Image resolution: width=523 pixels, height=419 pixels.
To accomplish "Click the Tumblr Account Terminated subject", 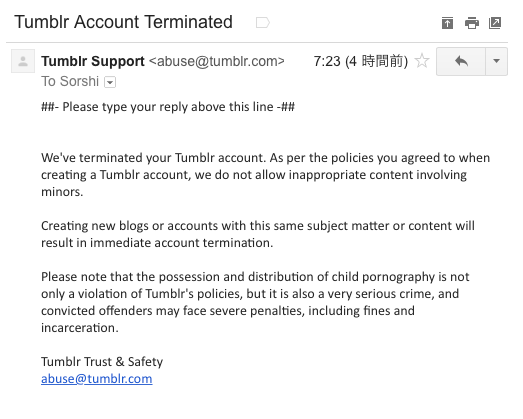I will tap(123, 22).
